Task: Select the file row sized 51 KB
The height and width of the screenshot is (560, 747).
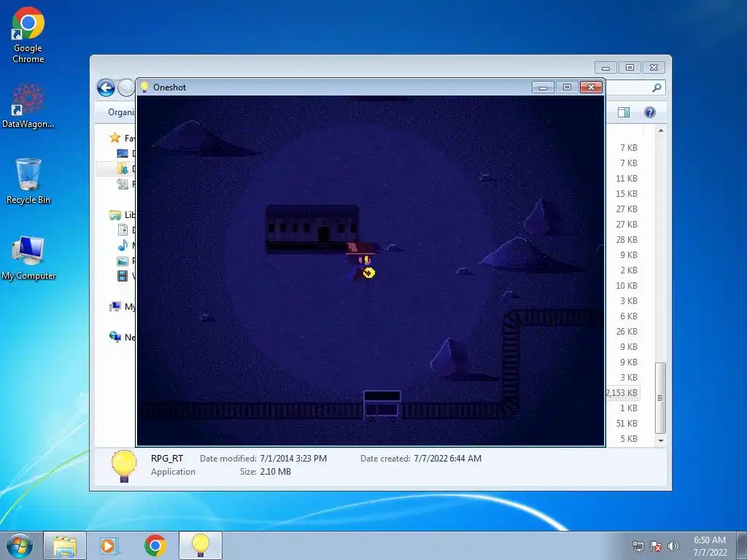Action: (626, 424)
